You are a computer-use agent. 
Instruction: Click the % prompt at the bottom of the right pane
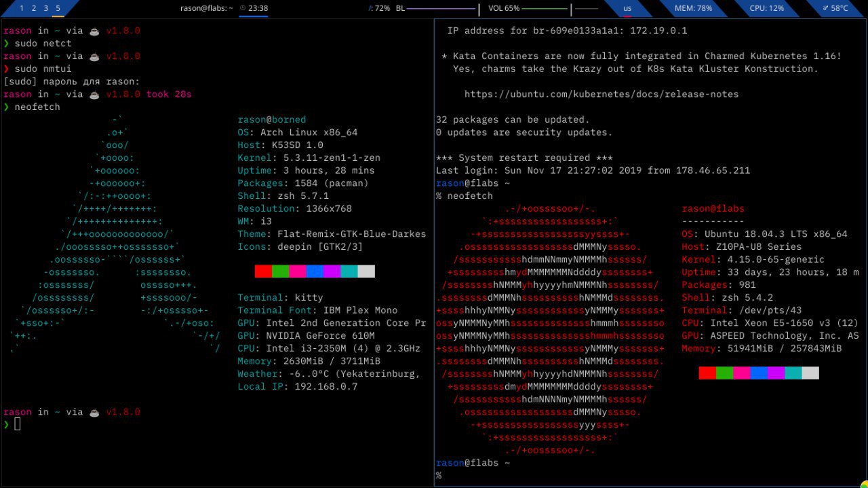pyautogui.click(x=439, y=475)
